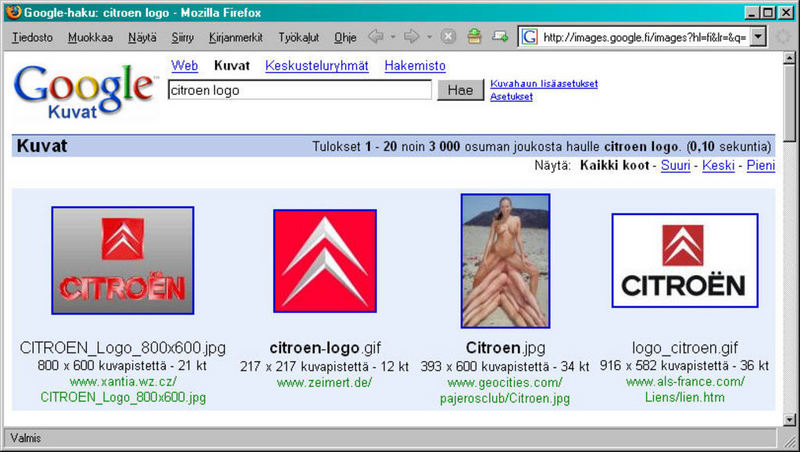
Task: Click the Stop loading icon
Action: 448,37
